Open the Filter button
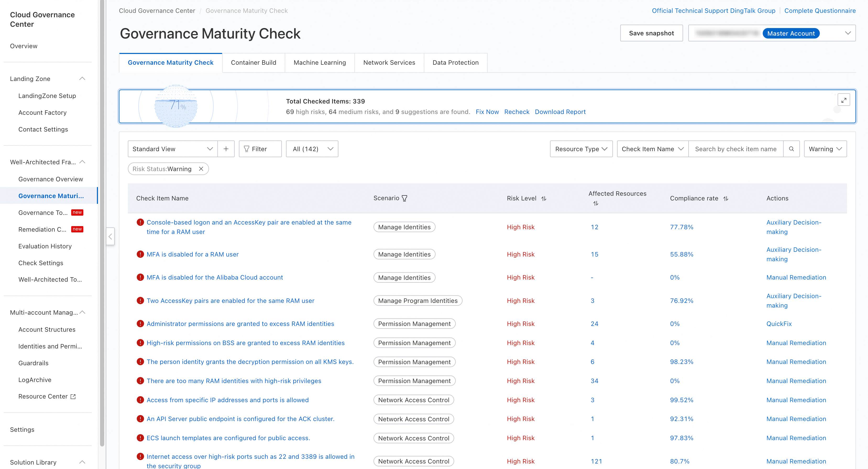This screenshot has height=469, width=868. (260, 149)
